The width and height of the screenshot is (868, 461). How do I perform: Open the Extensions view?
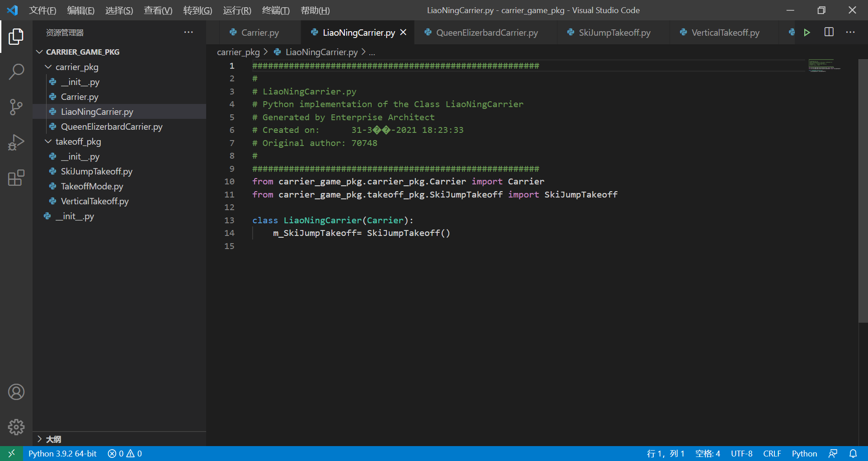tap(16, 178)
